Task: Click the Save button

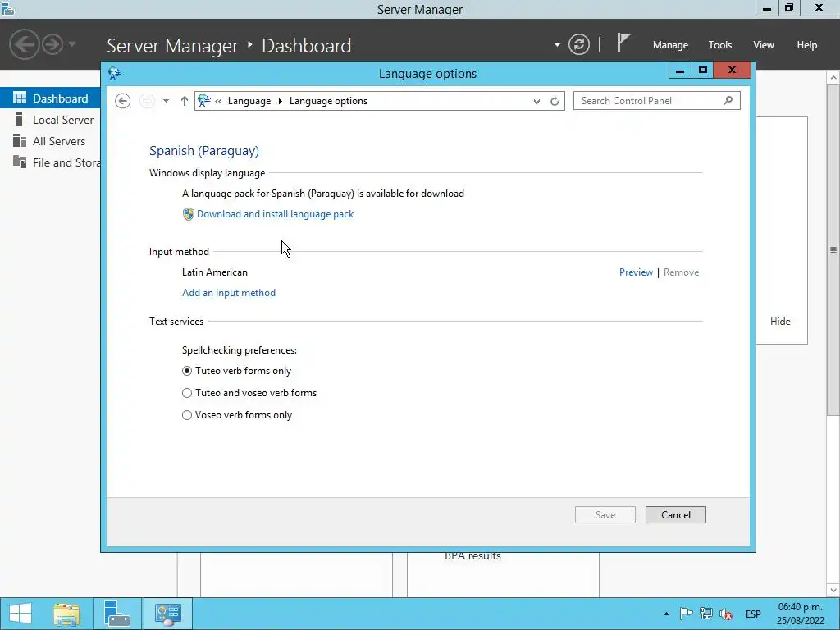Action: coord(605,515)
